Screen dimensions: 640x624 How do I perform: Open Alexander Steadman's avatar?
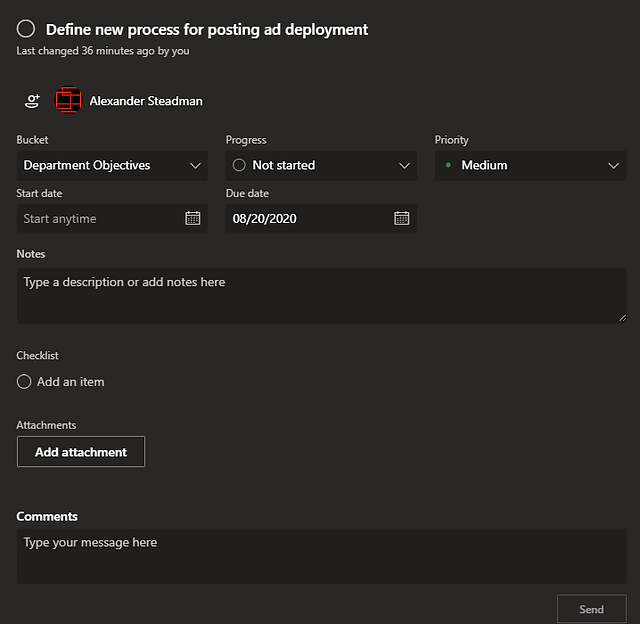69,100
